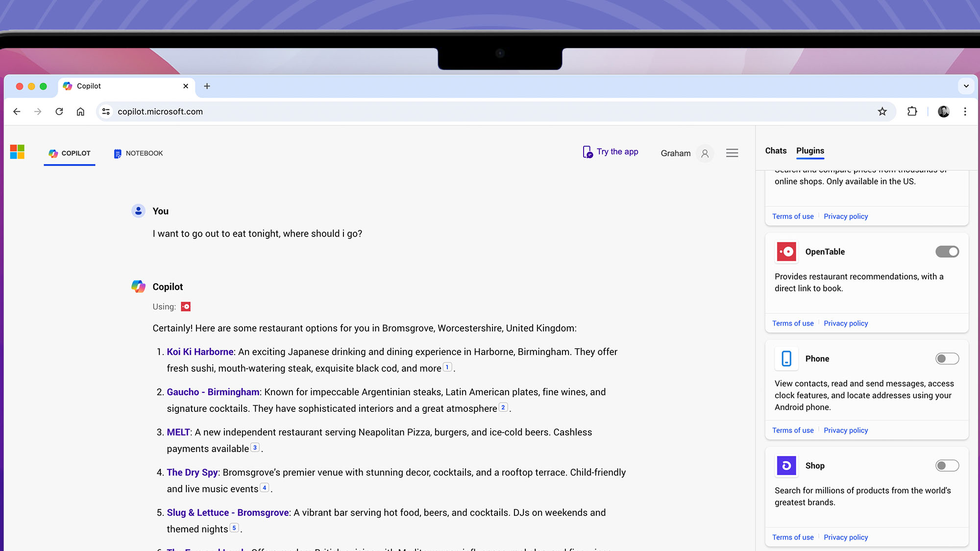The height and width of the screenshot is (551, 980).
Task: View site information icon in address bar
Action: tap(106, 112)
